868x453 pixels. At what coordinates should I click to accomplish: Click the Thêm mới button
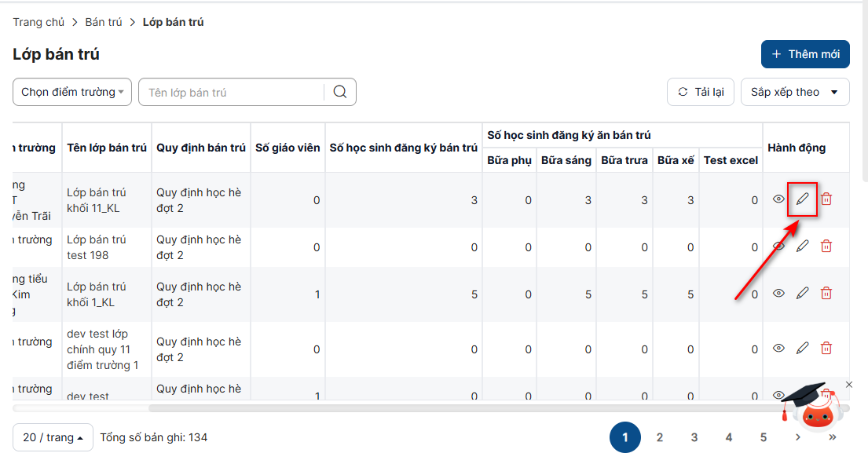pos(805,54)
